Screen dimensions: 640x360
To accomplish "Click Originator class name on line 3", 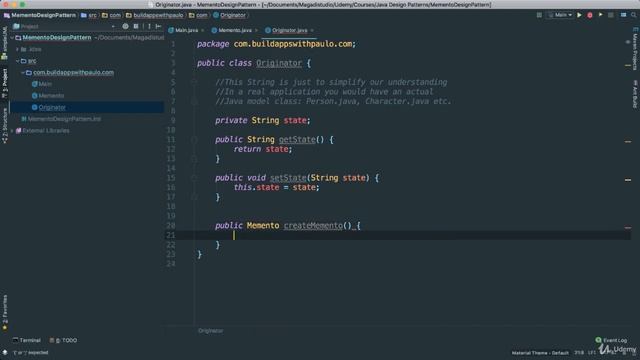I will [x=279, y=63].
